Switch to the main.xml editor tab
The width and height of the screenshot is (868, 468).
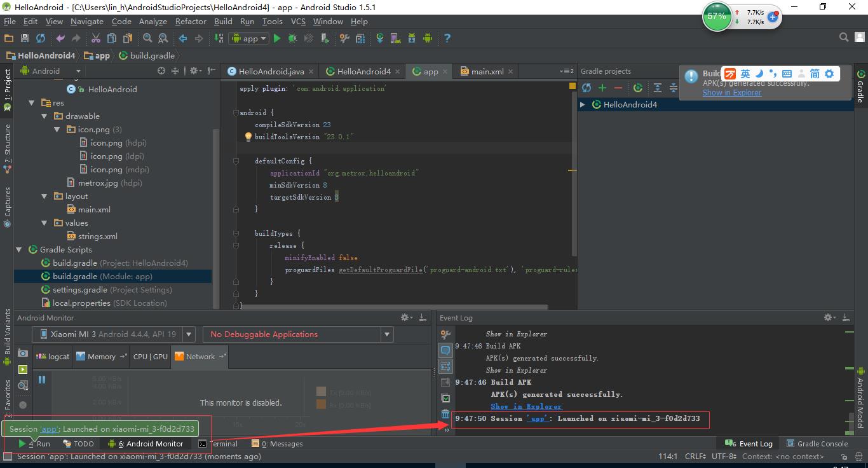486,71
